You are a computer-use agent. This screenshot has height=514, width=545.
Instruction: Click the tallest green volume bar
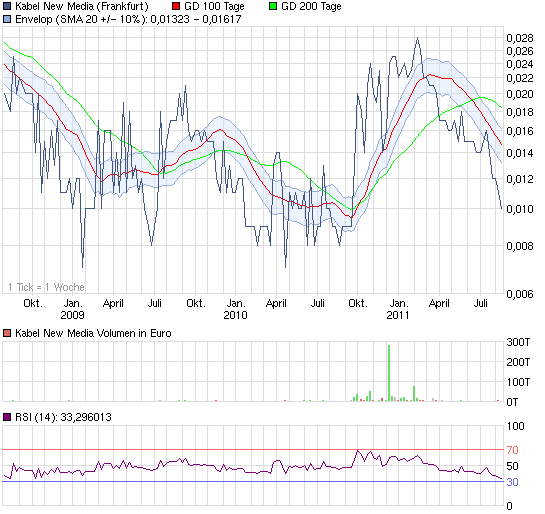click(x=389, y=373)
